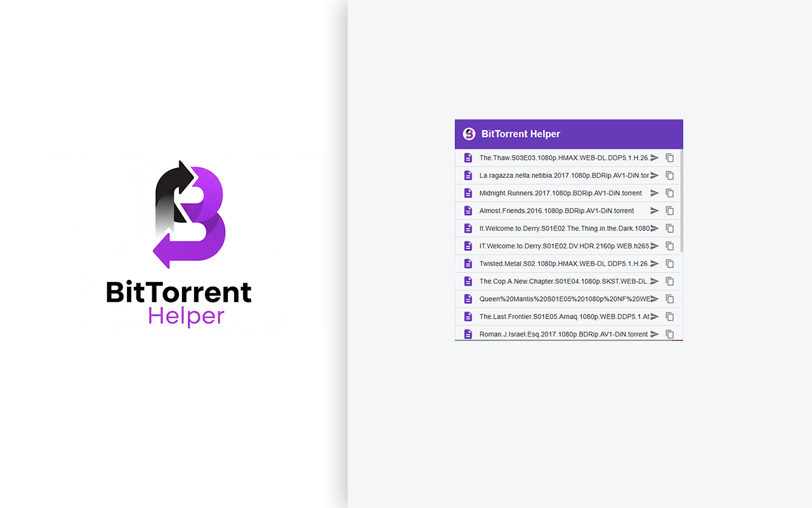Click the file icon beside La.ragazza.nella.nebbia
The height and width of the screenshot is (508, 812).
pyautogui.click(x=468, y=175)
